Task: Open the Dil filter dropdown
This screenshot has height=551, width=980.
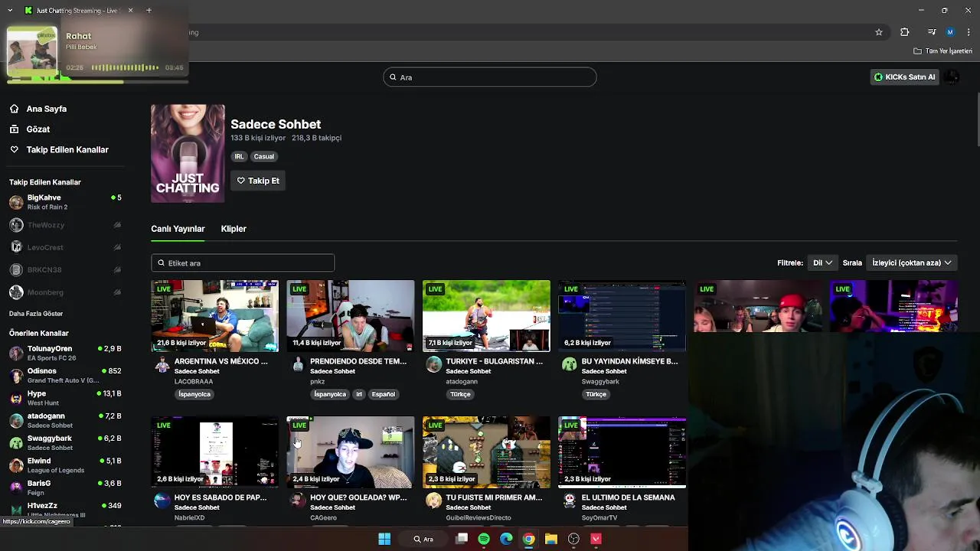Action: click(x=822, y=262)
